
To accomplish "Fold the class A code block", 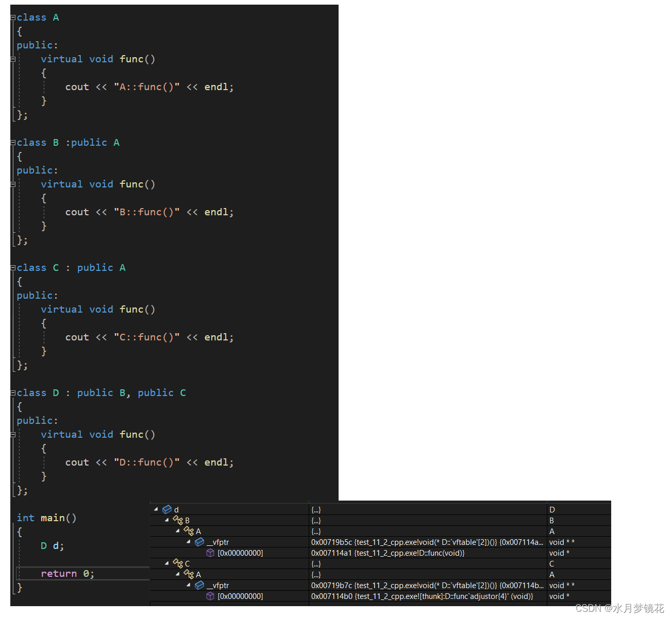I will coord(13,18).
